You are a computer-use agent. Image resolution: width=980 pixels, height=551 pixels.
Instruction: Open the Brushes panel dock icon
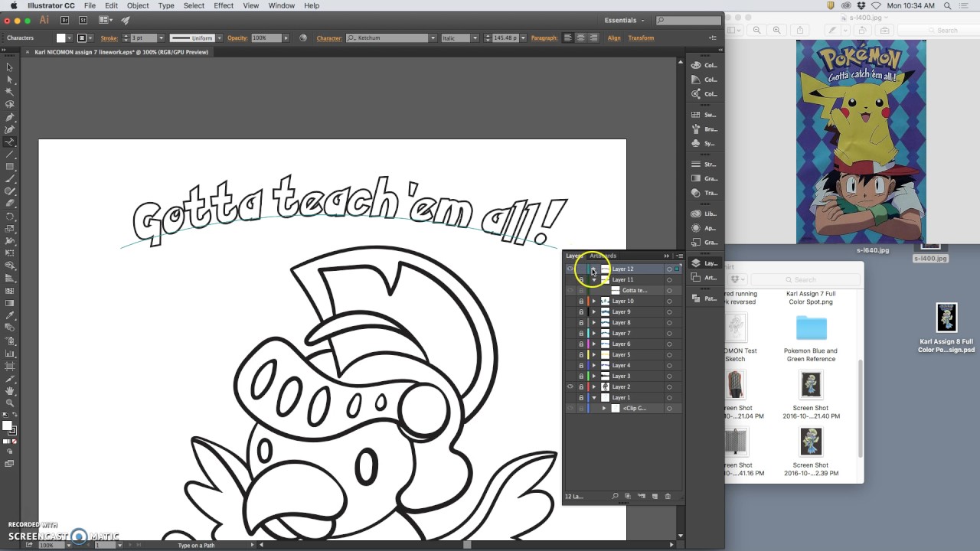coord(704,129)
